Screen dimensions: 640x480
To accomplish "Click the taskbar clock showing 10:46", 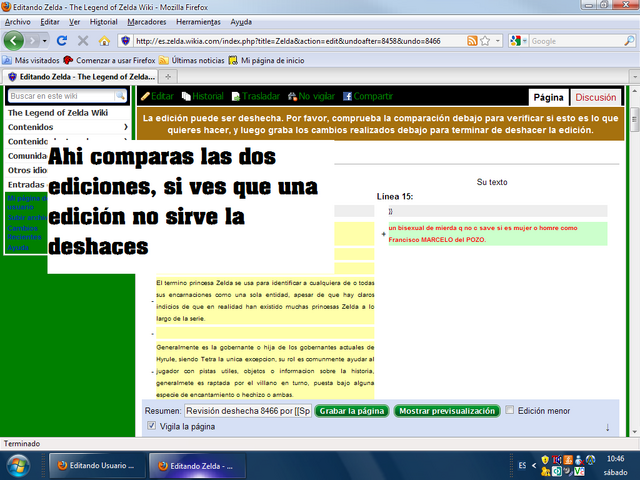I will coord(615,459).
